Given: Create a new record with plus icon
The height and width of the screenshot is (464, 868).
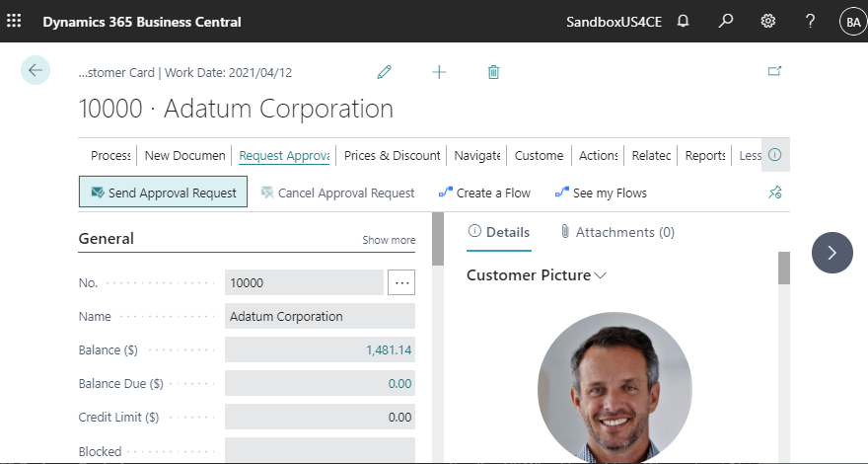Looking at the screenshot, I should click(x=439, y=72).
